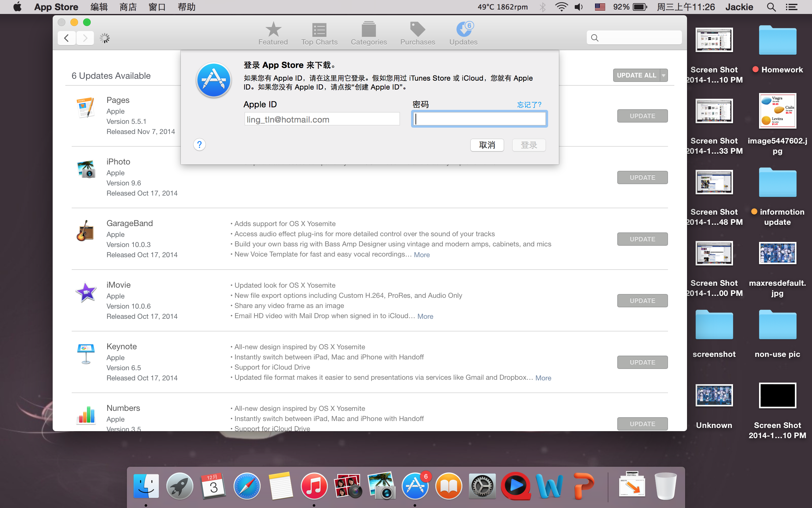812x508 pixels.
Task: Open the App Store menu
Action: pos(56,7)
